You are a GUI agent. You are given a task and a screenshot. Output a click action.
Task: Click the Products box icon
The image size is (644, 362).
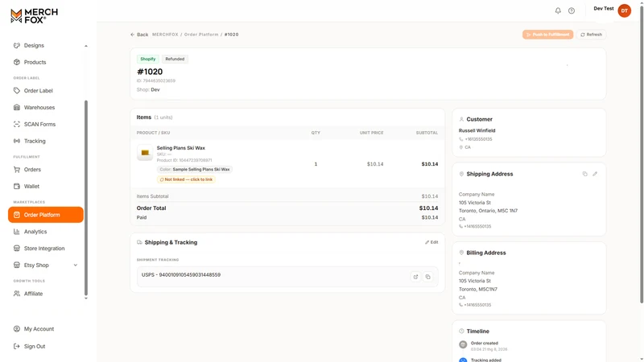[x=17, y=63]
